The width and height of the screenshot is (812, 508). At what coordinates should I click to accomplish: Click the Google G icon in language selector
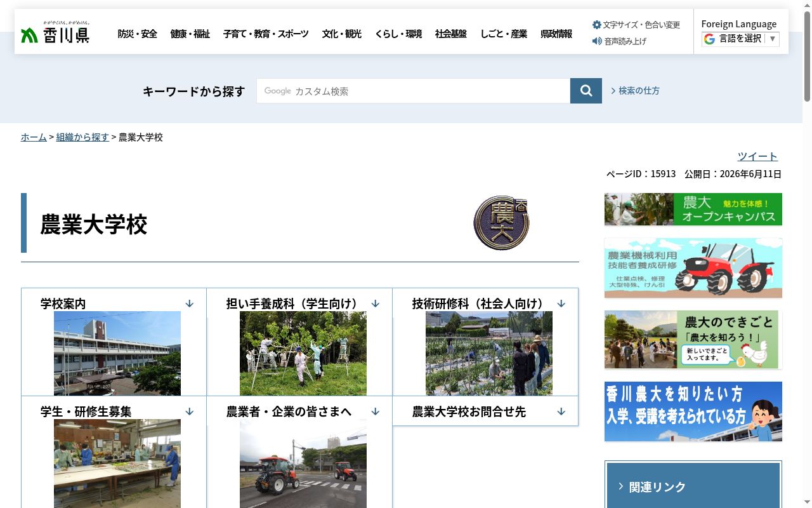tap(709, 39)
